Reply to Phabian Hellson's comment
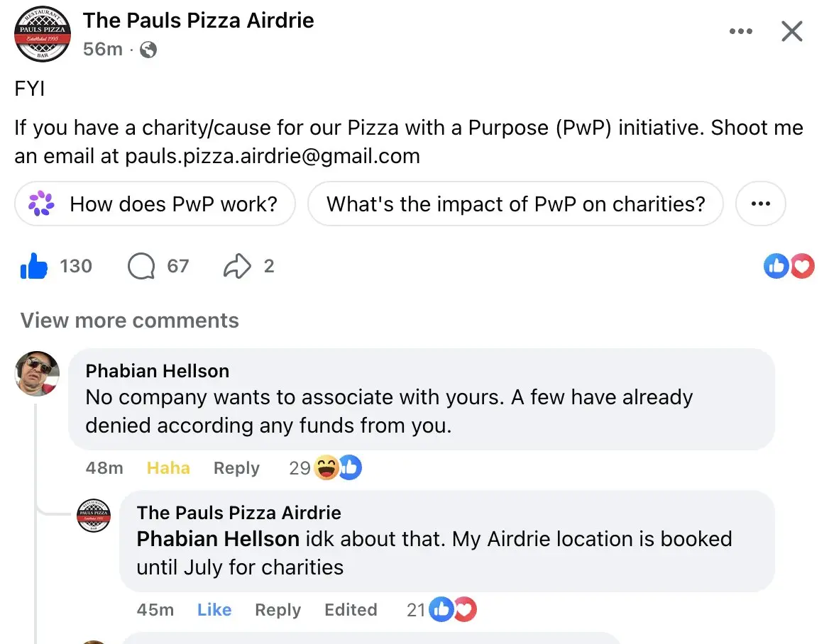The height and width of the screenshot is (644, 829). [236, 468]
